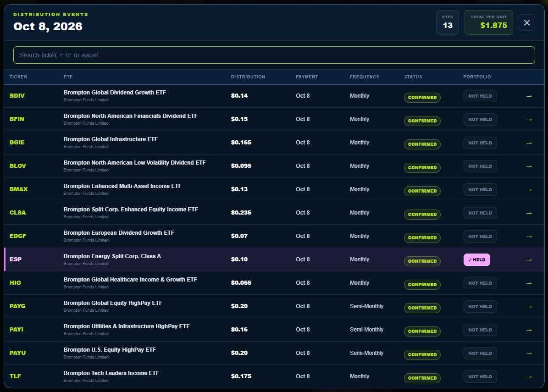Select Brompton Energy Split Corp. Class A
548x392 pixels.
click(112, 256)
